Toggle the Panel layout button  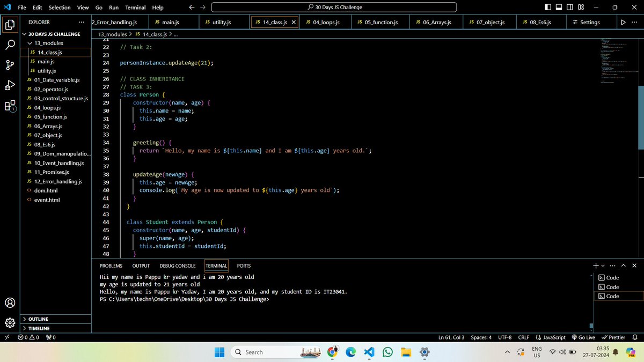click(x=559, y=8)
